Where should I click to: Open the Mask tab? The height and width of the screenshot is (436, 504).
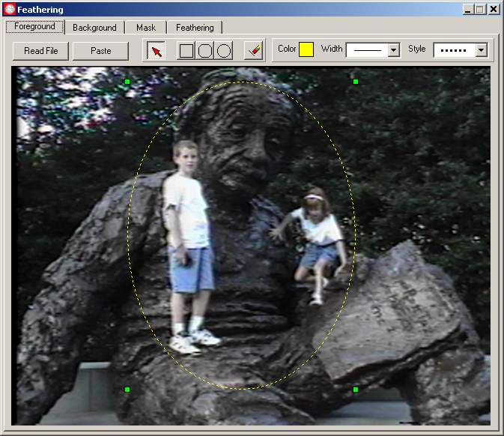tap(146, 28)
